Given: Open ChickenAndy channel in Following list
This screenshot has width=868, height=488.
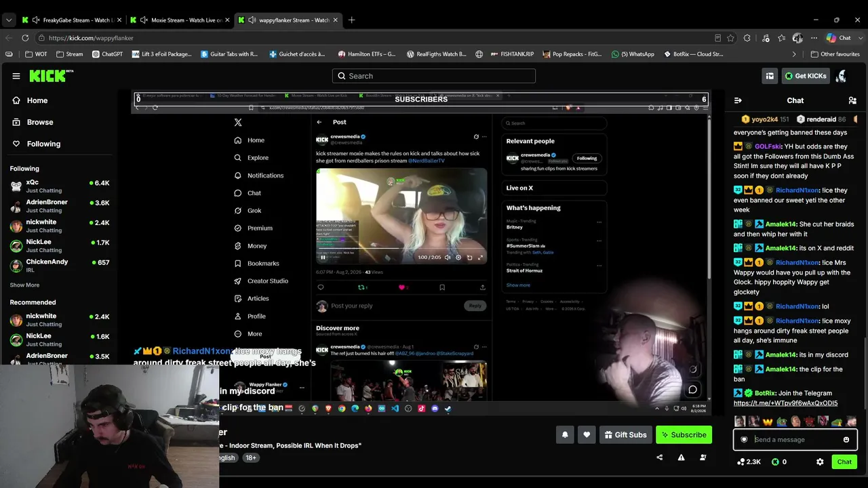Looking at the screenshot, I should (x=60, y=266).
